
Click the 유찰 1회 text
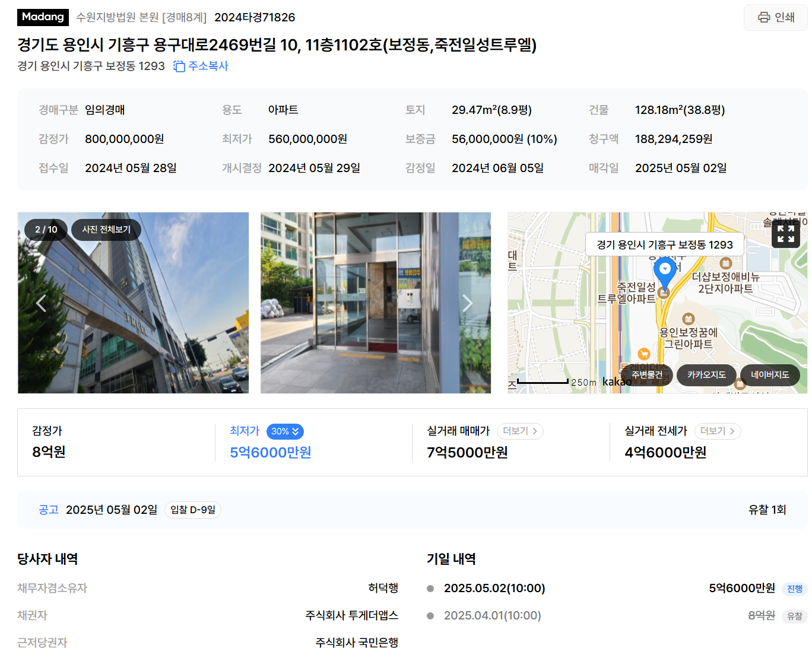coord(767,510)
